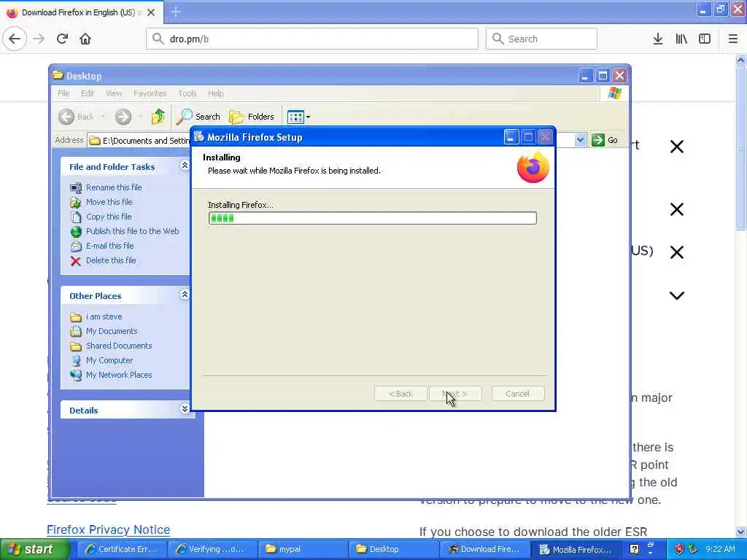Open a new Firefox tab

tap(176, 12)
